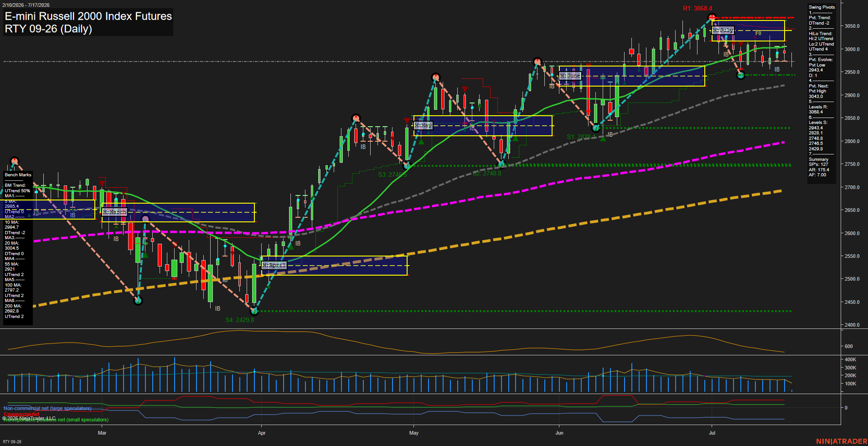The width and height of the screenshot is (868, 446).
Task: Click the swing pivot high marker at 3068.4
Action: [x=712, y=18]
